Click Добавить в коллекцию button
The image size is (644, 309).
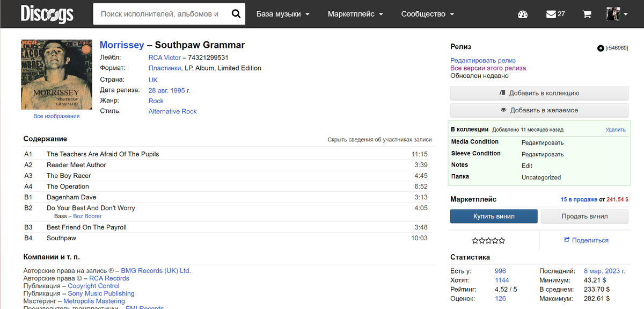click(x=539, y=93)
